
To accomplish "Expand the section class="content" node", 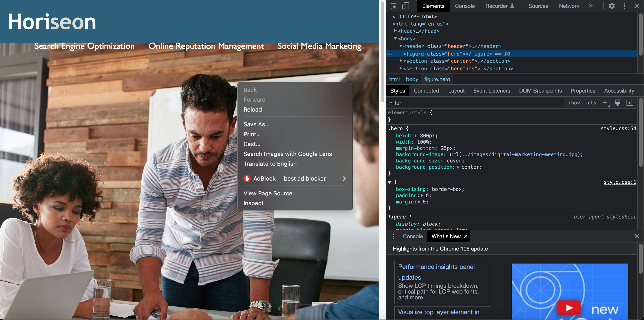I will pyautogui.click(x=401, y=61).
